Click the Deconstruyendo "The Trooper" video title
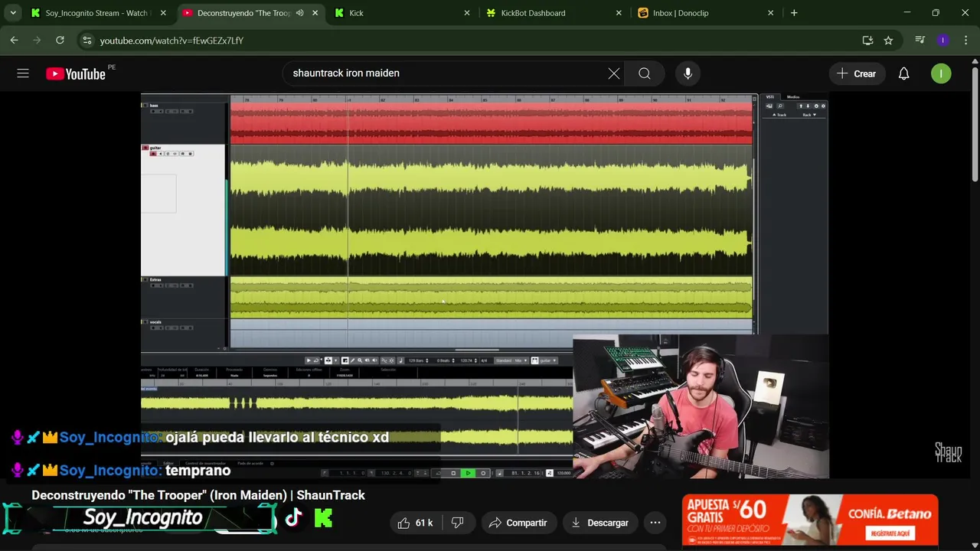The width and height of the screenshot is (980, 551). click(198, 495)
